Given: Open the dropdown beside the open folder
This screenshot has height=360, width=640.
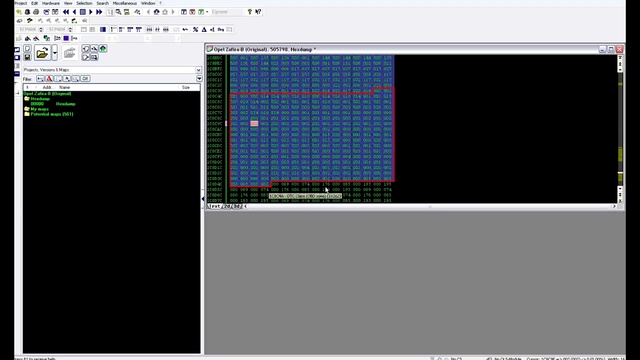Looking at the screenshot, I should pos(55,53).
